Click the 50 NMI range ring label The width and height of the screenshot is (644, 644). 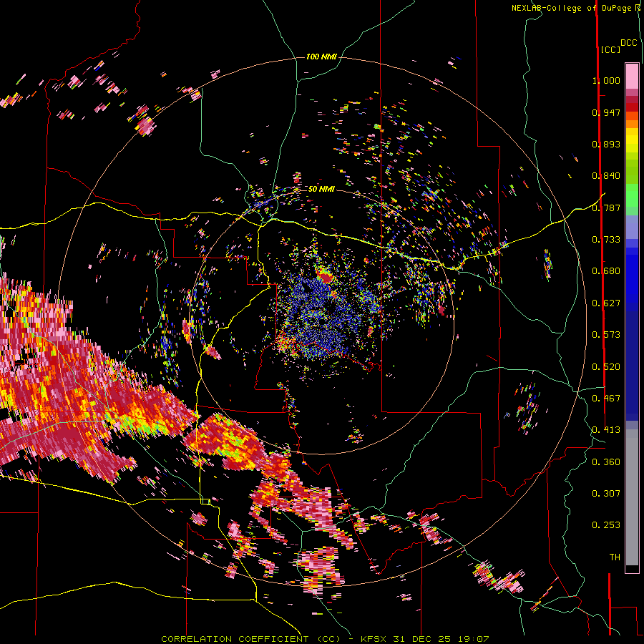[x=321, y=189]
